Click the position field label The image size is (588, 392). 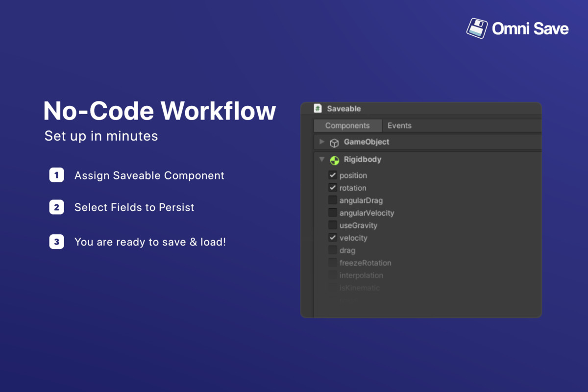(x=353, y=175)
